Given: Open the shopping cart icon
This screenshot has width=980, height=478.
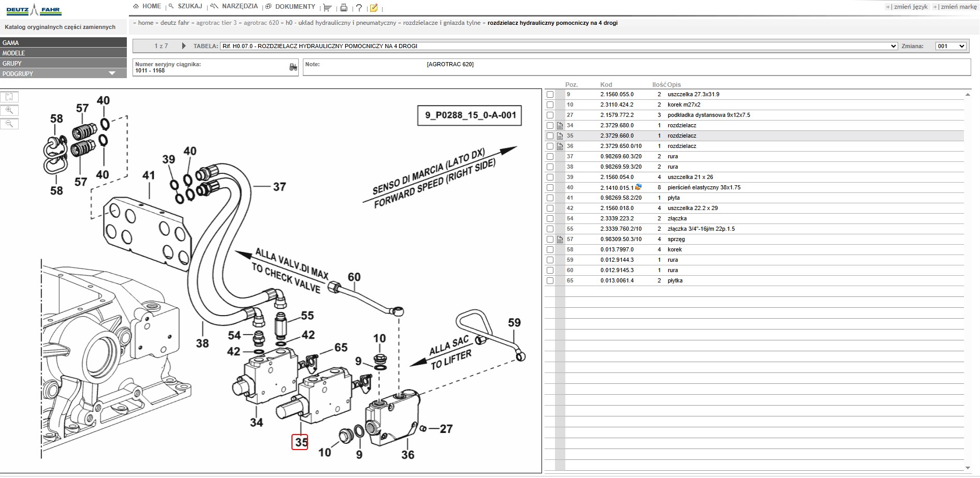Looking at the screenshot, I should [327, 8].
